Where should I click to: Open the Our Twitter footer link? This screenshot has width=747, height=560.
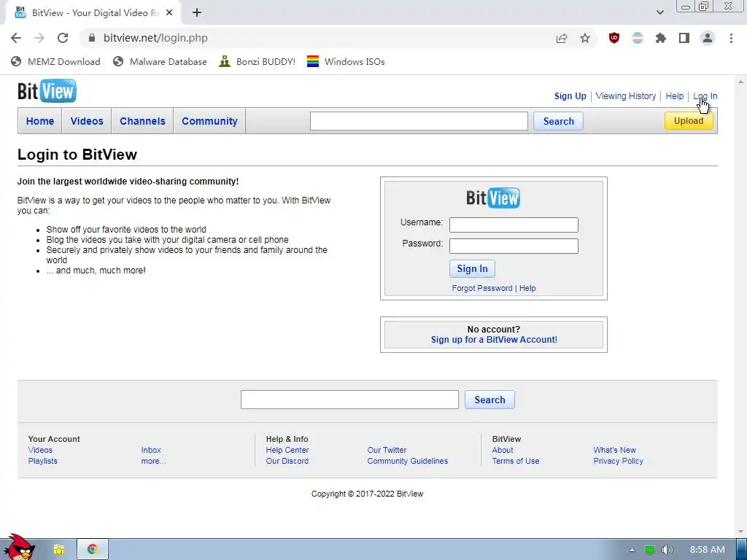pos(387,450)
